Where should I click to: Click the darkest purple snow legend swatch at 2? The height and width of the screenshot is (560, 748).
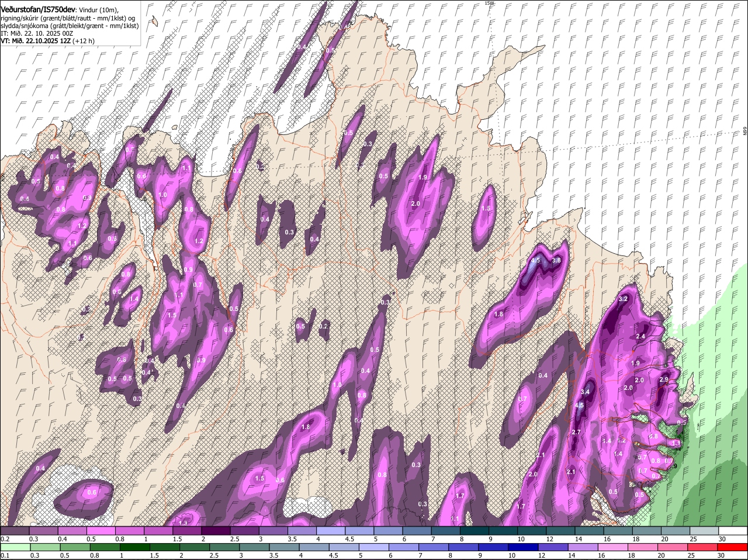pyautogui.click(x=215, y=530)
